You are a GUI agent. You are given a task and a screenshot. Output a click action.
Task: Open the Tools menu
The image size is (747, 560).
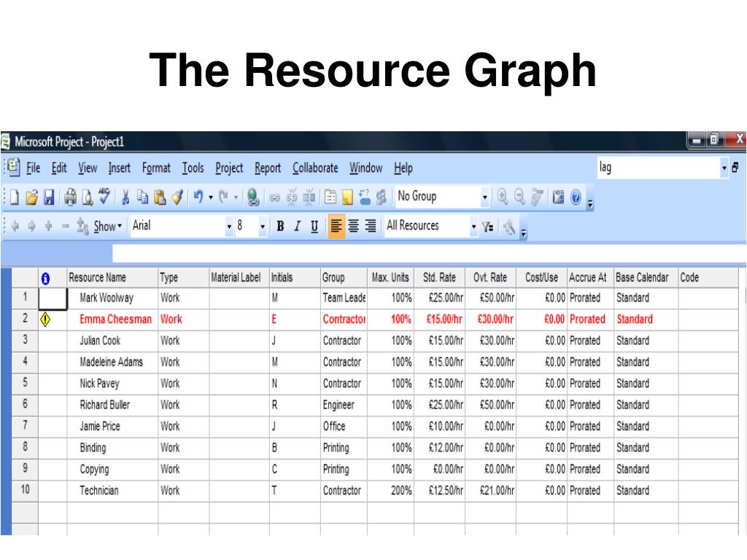coord(193,168)
